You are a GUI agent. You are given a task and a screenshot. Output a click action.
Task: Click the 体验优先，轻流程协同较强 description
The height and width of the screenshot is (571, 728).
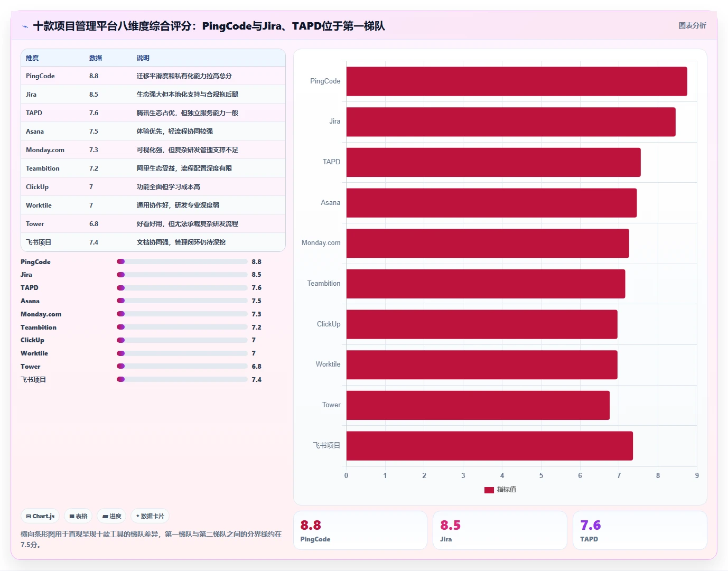175,132
